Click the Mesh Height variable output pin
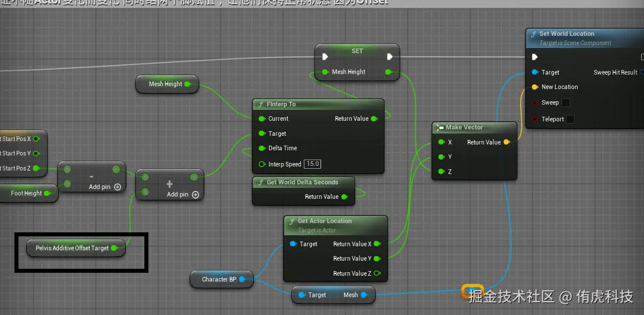The width and height of the screenshot is (644, 315). coord(188,84)
